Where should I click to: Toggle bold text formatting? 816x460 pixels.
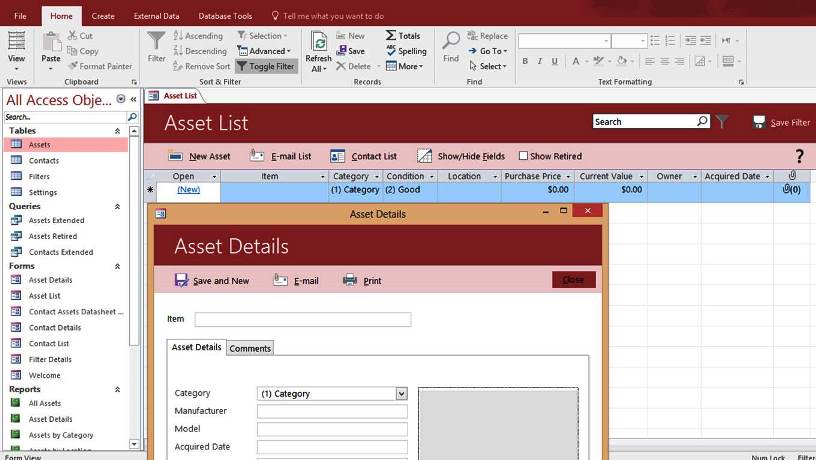525,61
